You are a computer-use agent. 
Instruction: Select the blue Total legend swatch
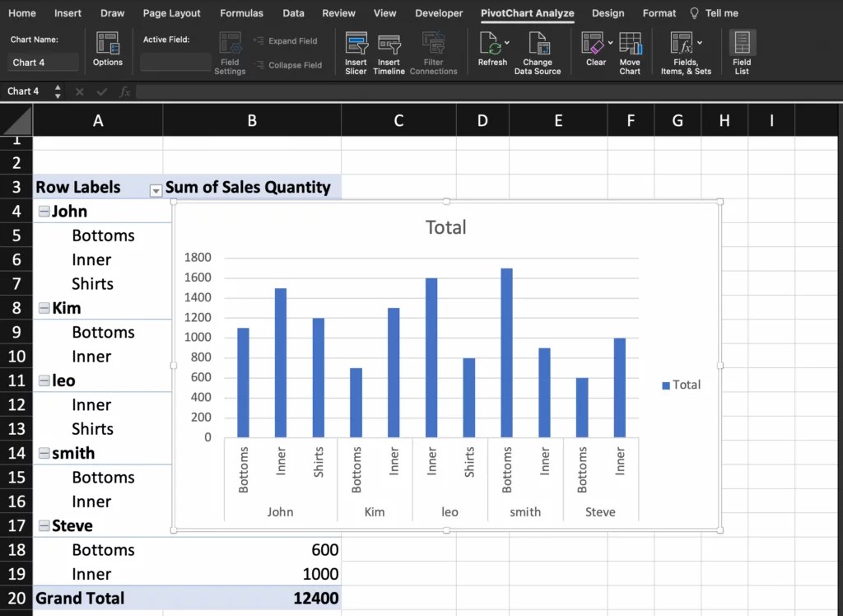pyautogui.click(x=666, y=385)
